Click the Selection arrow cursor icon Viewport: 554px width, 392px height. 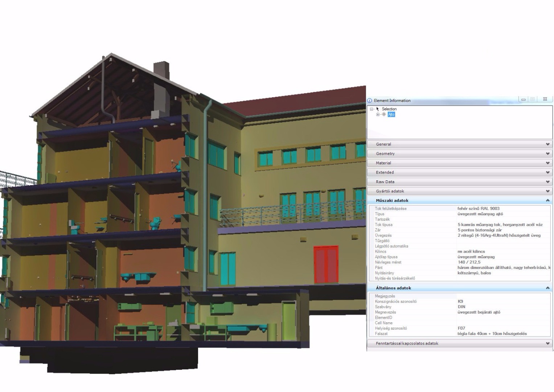click(378, 109)
